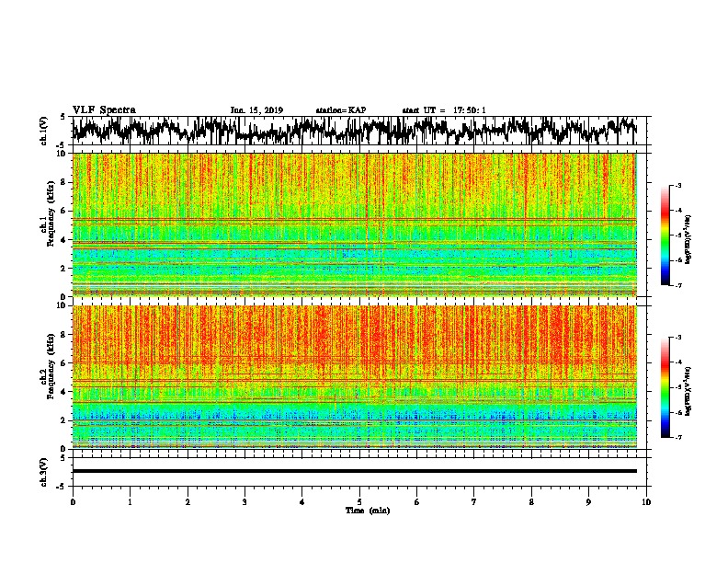Click the "VLF Spectra" plot title
Viewport: 728px width, 563px height.
coord(104,110)
